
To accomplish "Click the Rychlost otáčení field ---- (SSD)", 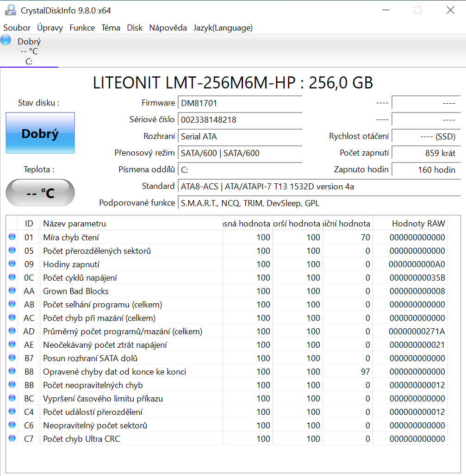I will tap(426, 136).
